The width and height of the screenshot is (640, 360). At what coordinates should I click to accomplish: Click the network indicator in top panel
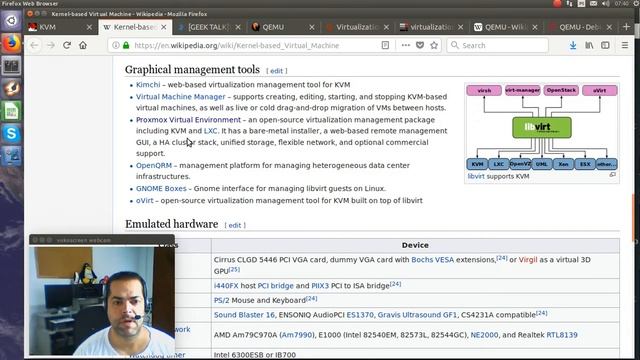click(x=569, y=4)
